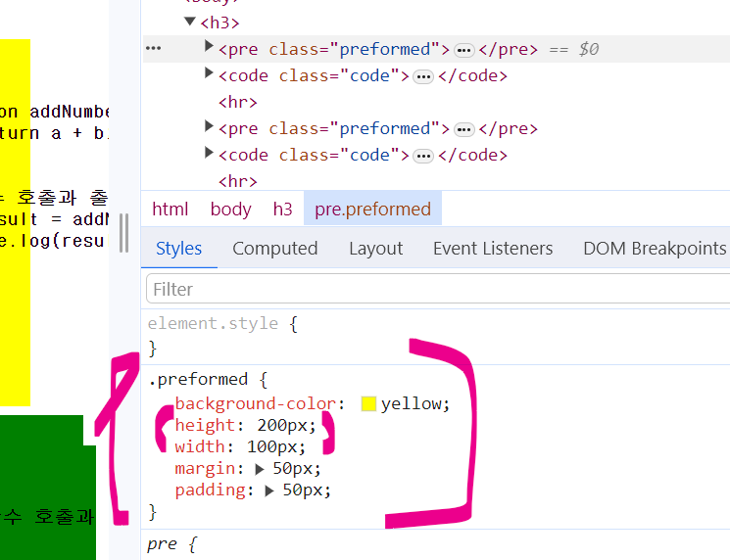
Task: Grab the DevTools panel divider handle
Action: (x=123, y=233)
